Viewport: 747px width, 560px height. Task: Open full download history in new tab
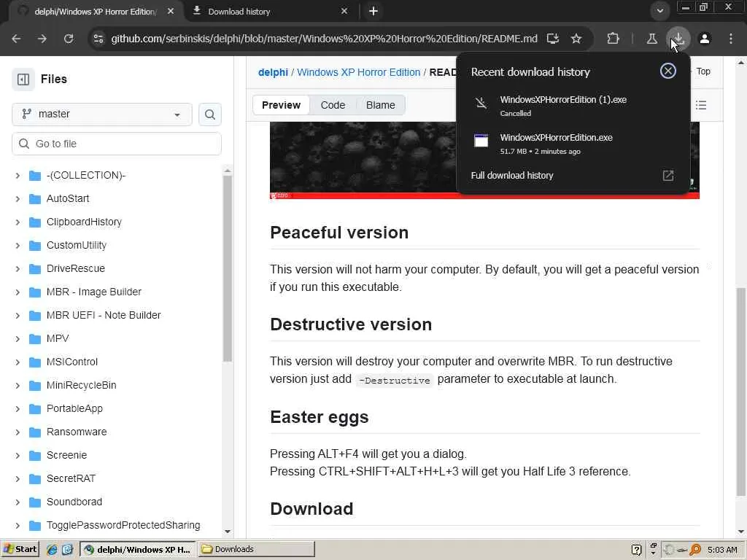point(667,176)
